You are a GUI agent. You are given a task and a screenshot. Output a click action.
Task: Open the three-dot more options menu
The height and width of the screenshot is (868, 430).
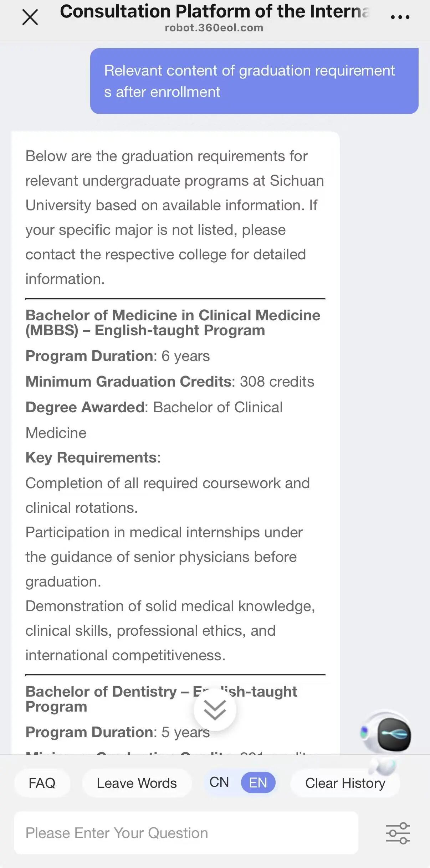pos(400,17)
